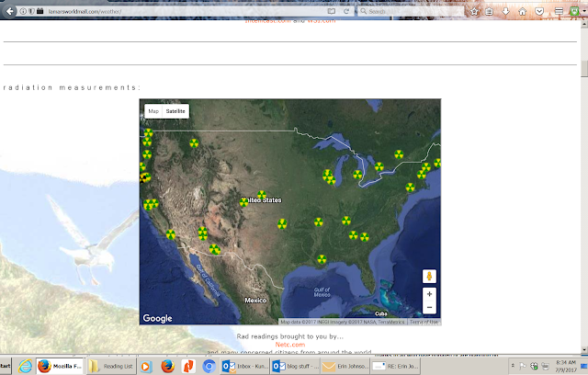Click the radiation marker in southern Arizona
Screen dimensions: 588x375
click(x=214, y=249)
